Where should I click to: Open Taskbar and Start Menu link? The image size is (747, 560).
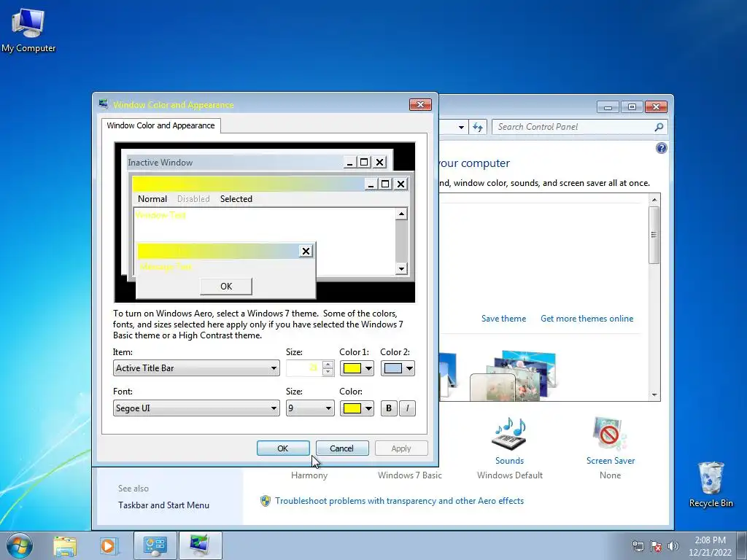coord(163,505)
